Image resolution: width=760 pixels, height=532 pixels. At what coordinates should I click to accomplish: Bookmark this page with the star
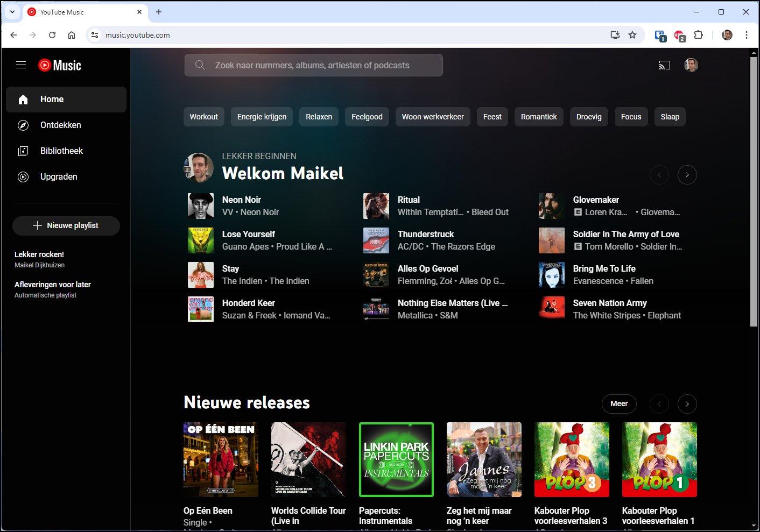click(x=632, y=35)
